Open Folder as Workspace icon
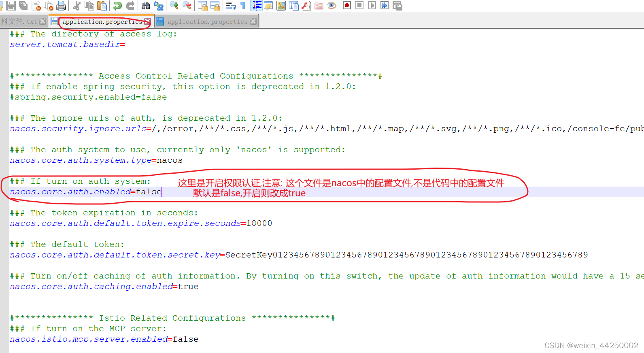This screenshot has width=644, height=353. (x=319, y=6)
